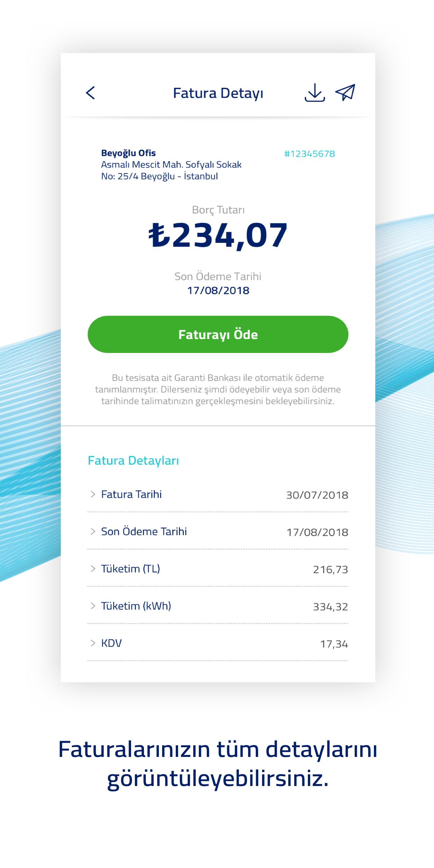
Task: Share invoice using the paper plane icon
Action: pyautogui.click(x=345, y=93)
